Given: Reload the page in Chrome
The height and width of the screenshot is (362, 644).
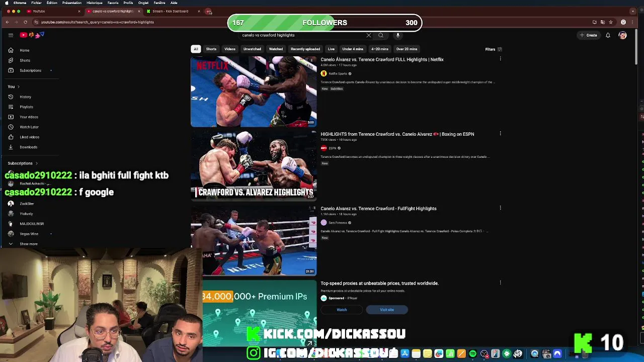Looking at the screenshot, I should (25, 22).
